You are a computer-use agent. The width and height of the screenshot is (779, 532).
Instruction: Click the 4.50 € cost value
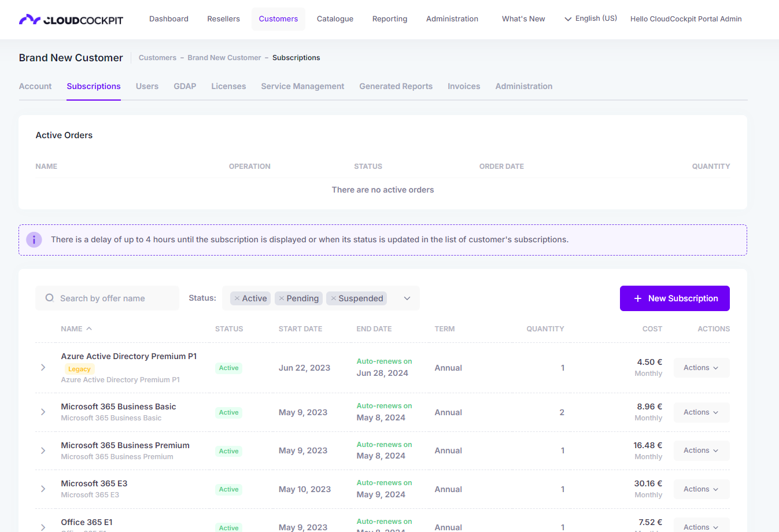(649, 362)
